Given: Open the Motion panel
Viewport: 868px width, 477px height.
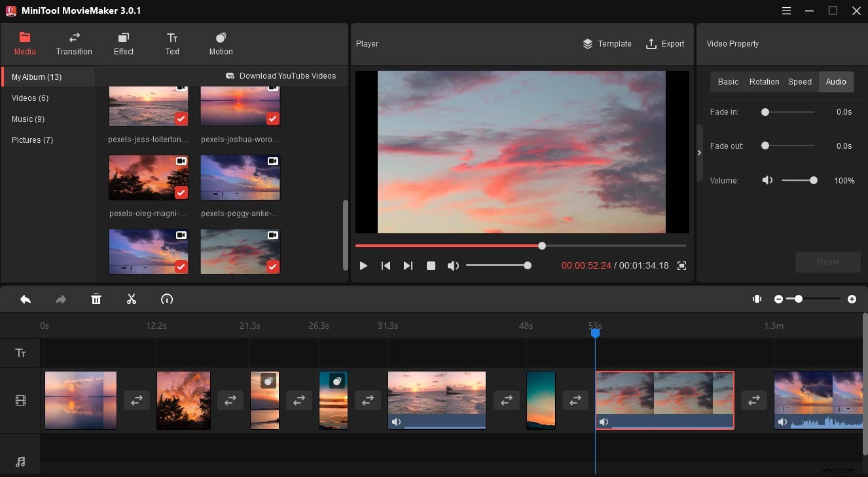Looking at the screenshot, I should tap(221, 43).
